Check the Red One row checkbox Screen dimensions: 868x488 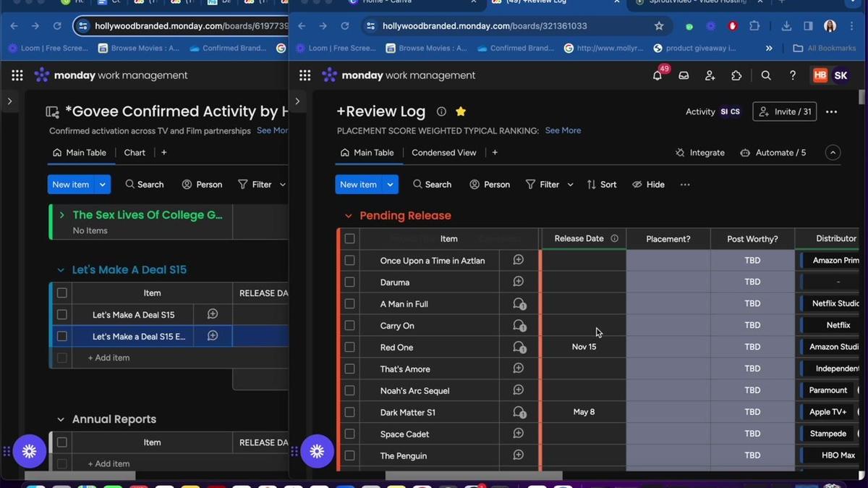click(349, 347)
